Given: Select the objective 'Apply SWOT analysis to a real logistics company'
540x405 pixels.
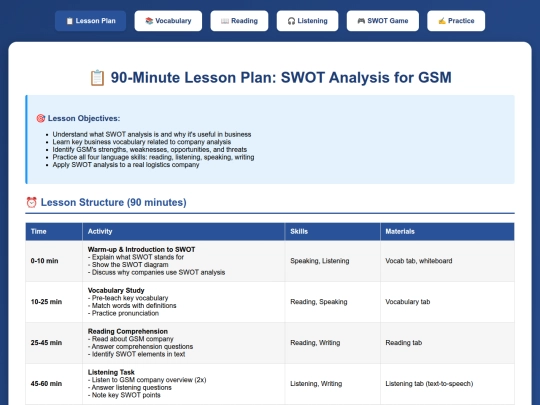Looking at the screenshot, I should point(126,165).
